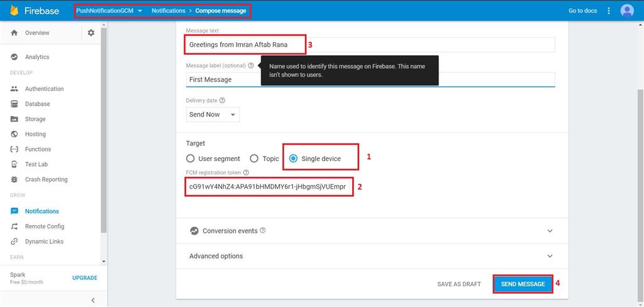Select the Single device radio button
Image resolution: width=644 pixels, height=307 pixels.
pos(293,159)
